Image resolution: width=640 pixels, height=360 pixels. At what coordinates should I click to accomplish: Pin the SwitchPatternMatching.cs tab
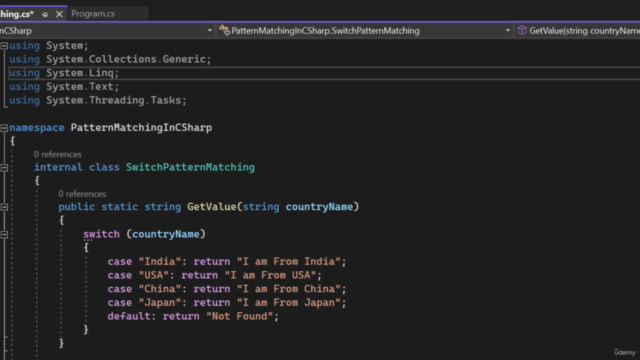tap(45, 14)
